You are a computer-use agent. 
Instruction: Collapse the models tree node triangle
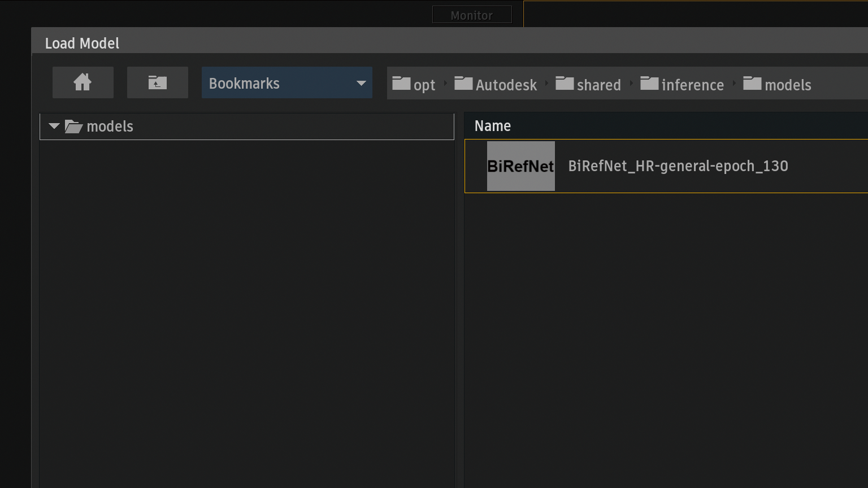(x=54, y=126)
